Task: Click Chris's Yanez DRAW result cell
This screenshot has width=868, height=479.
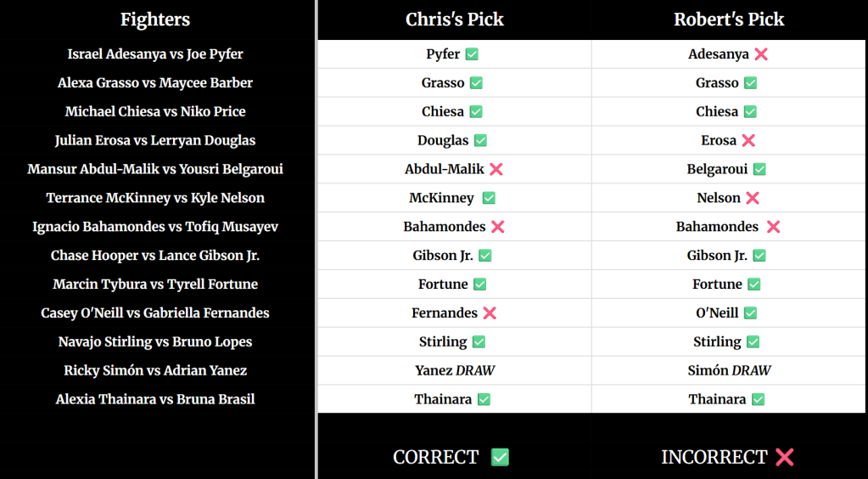Action: 455,370
